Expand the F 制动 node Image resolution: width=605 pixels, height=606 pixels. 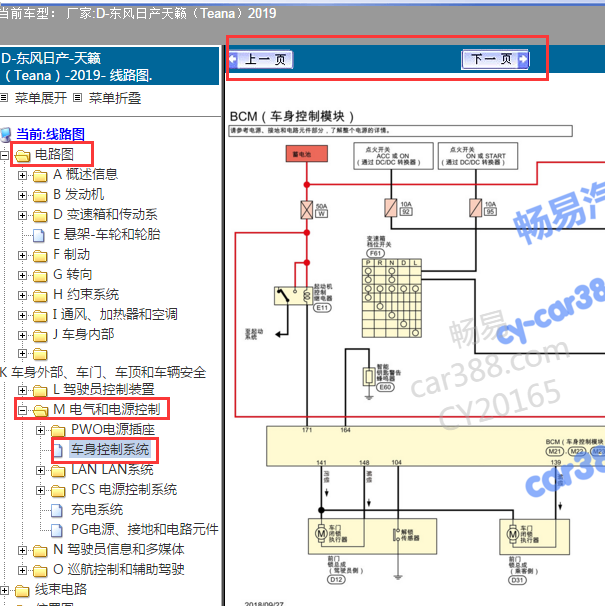(x=22, y=255)
